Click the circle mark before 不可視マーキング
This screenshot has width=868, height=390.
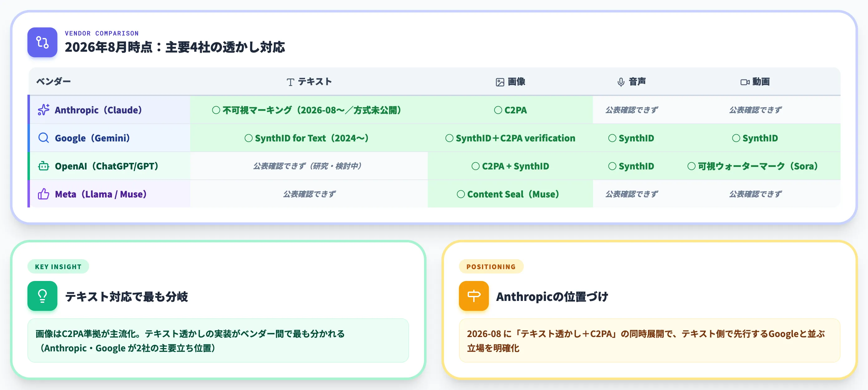pyautogui.click(x=216, y=110)
